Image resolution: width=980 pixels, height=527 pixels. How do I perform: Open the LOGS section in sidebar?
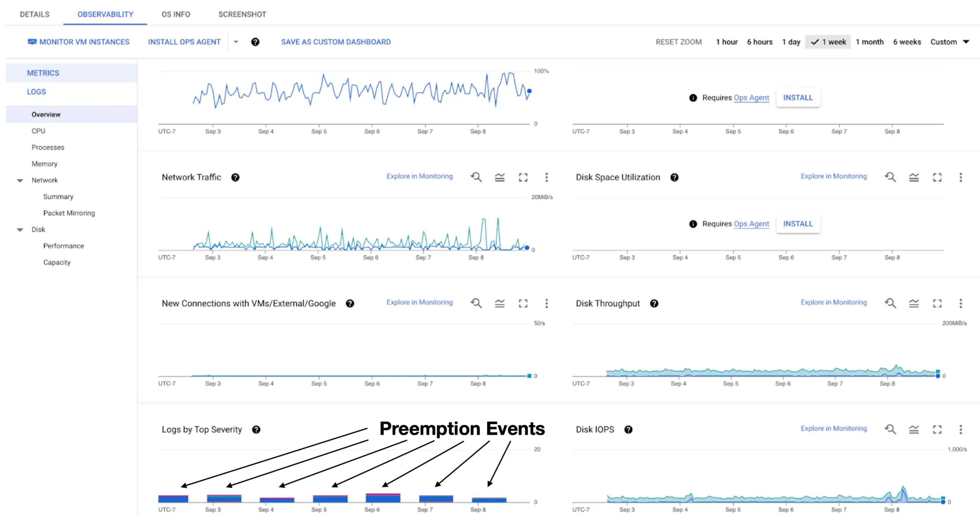coord(36,92)
